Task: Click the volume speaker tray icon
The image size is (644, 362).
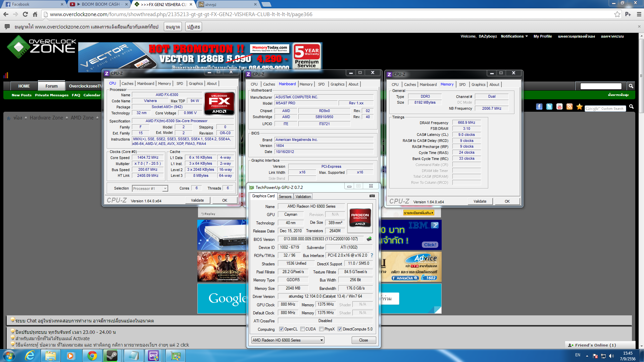Action: click(x=611, y=356)
